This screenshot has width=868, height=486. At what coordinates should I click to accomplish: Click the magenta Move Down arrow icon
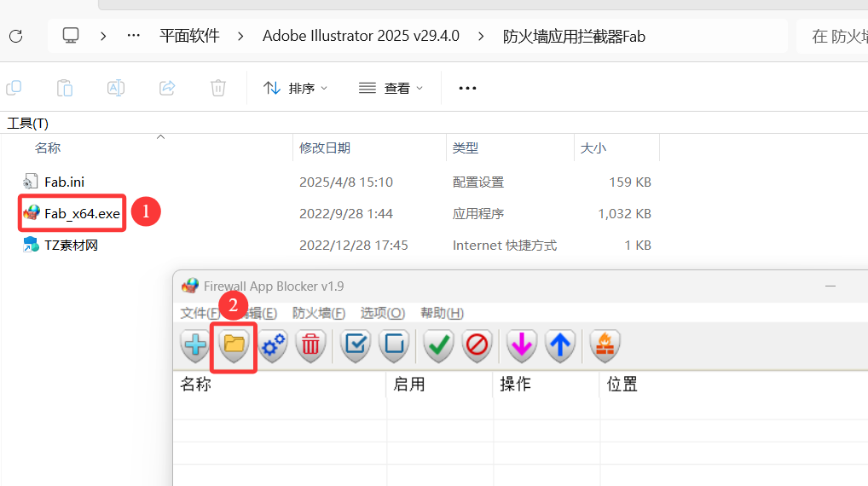pyautogui.click(x=522, y=345)
